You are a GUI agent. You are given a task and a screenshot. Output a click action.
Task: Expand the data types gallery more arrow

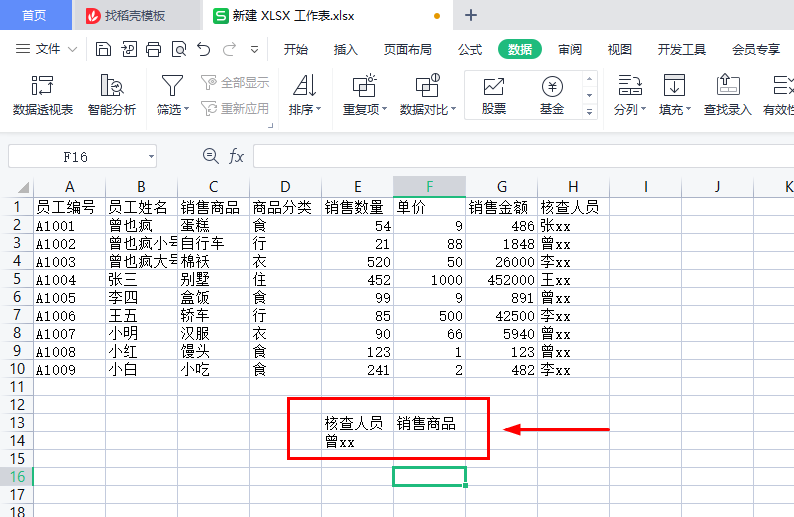coord(589,112)
